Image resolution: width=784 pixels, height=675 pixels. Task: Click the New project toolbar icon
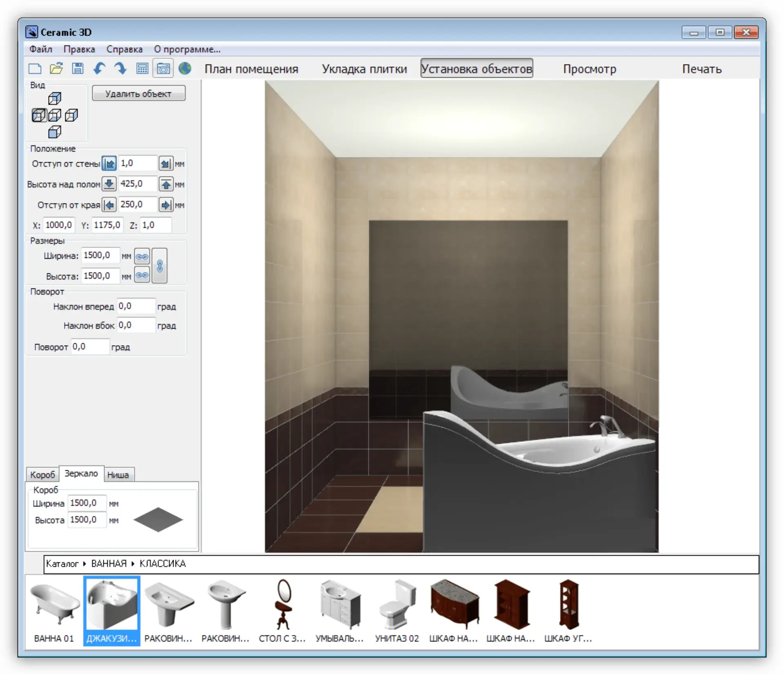(35, 68)
